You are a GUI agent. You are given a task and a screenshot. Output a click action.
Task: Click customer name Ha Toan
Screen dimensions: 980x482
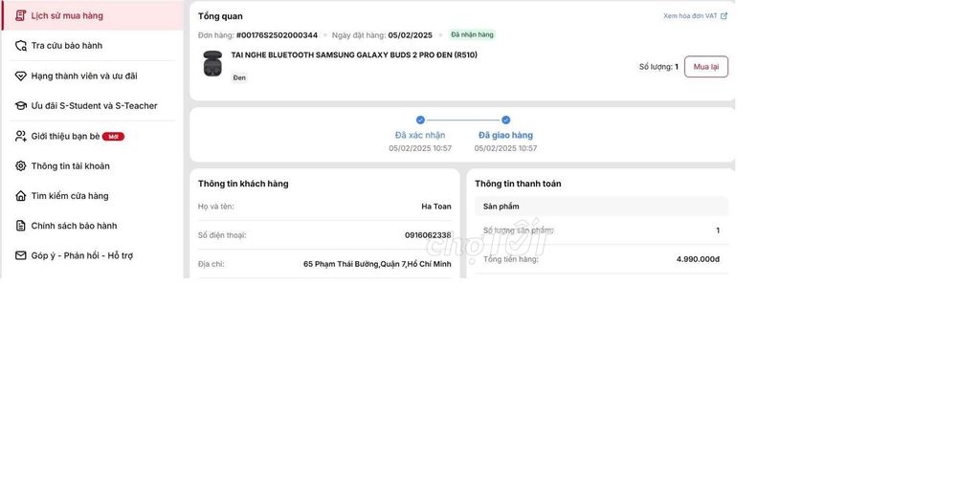pyautogui.click(x=436, y=207)
